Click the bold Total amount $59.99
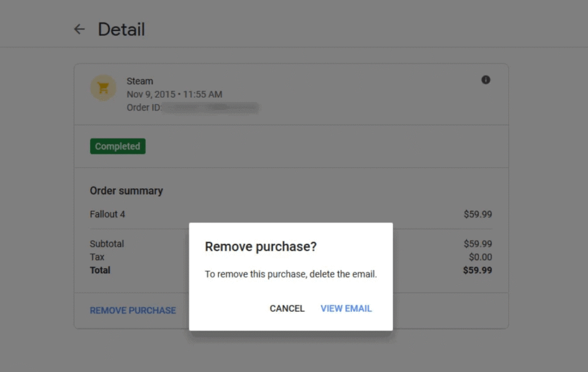Viewport: 588px width, 372px height. point(477,270)
